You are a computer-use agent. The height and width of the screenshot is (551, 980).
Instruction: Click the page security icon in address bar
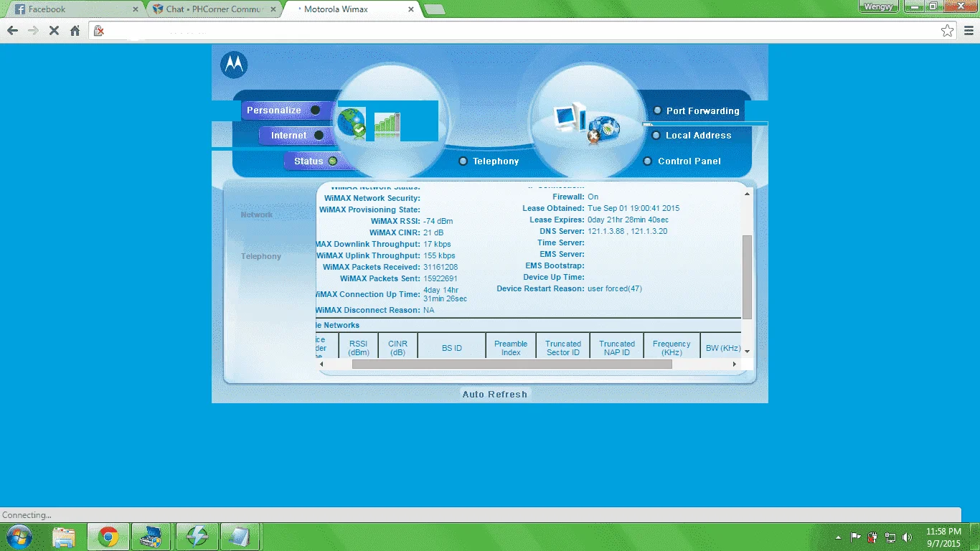pos(100,31)
